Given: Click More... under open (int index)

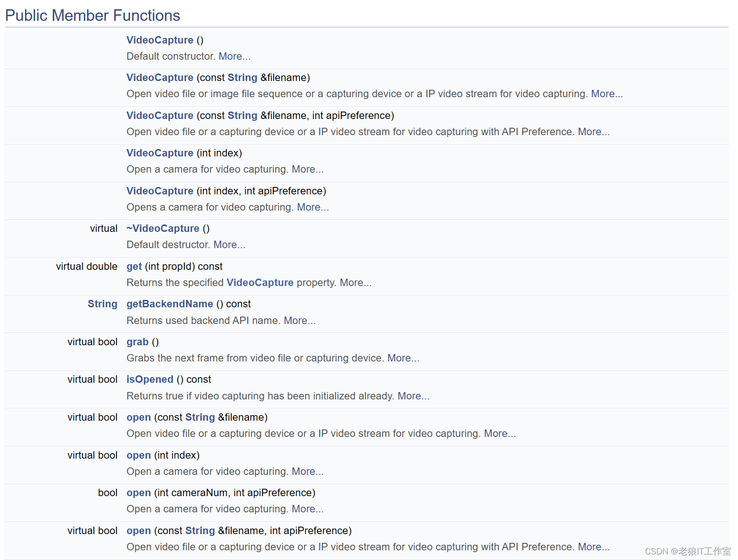Looking at the screenshot, I should click(308, 472).
